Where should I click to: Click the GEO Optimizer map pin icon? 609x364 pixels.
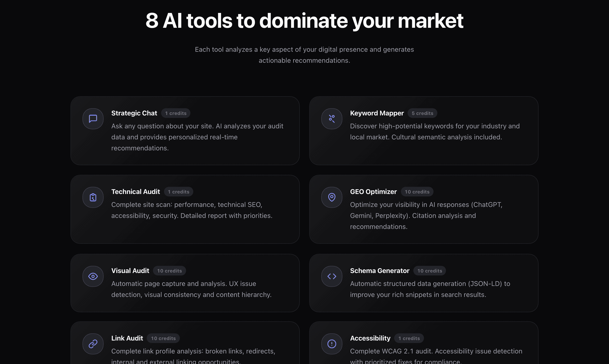pyautogui.click(x=332, y=197)
